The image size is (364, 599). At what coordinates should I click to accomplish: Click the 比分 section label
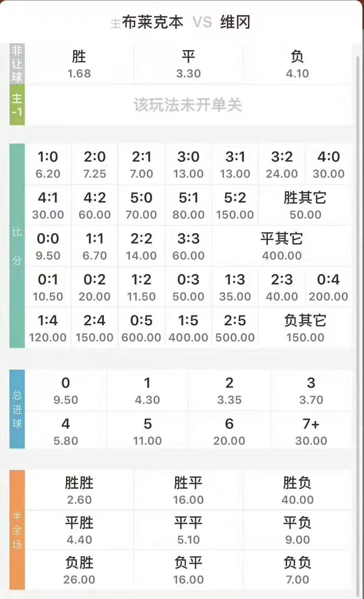tap(17, 246)
